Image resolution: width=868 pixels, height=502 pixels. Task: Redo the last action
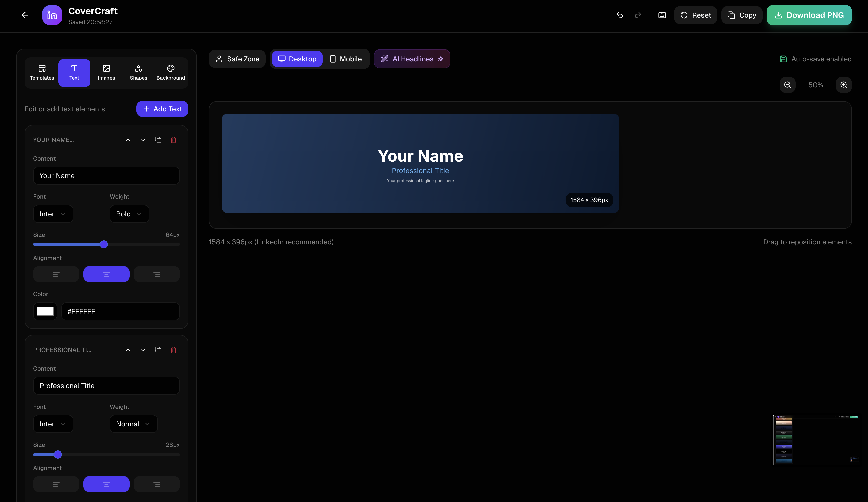(x=638, y=15)
